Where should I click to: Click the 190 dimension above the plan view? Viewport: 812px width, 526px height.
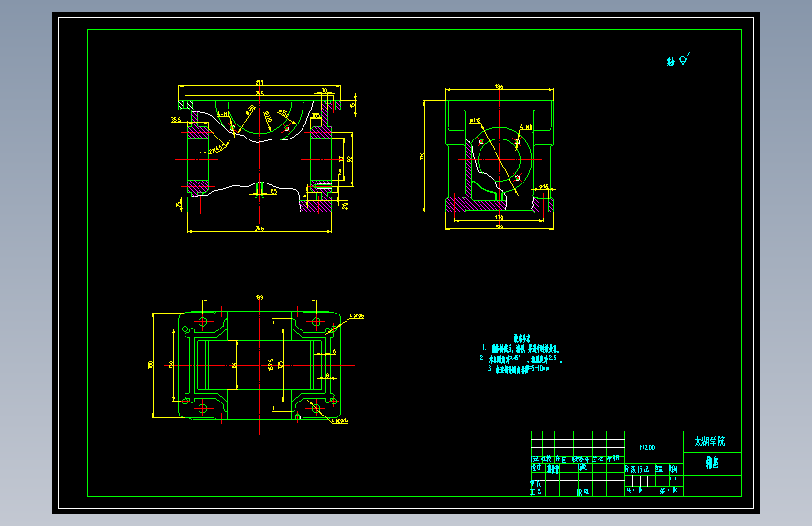tap(259, 298)
